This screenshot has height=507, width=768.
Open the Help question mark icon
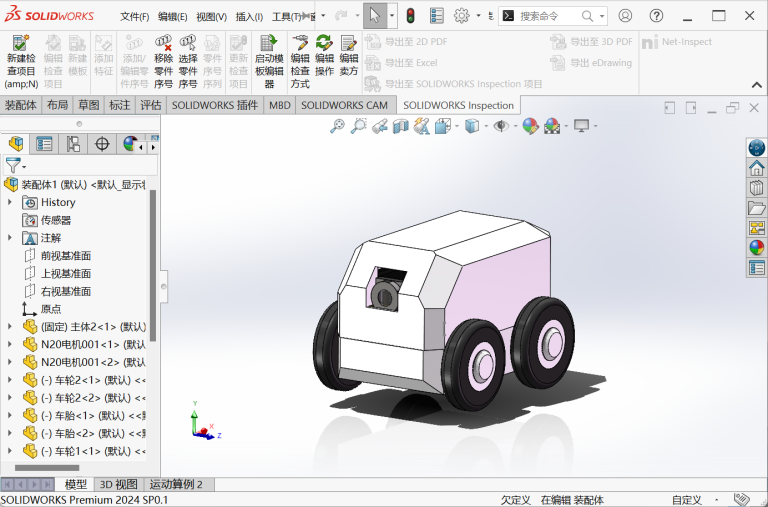(x=656, y=16)
